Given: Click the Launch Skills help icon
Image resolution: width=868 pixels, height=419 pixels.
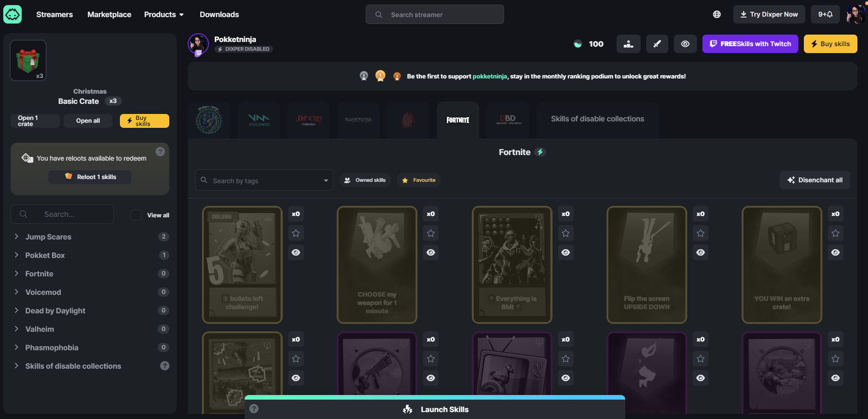Looking at the screenshot, I should click(x=254, y=408).
